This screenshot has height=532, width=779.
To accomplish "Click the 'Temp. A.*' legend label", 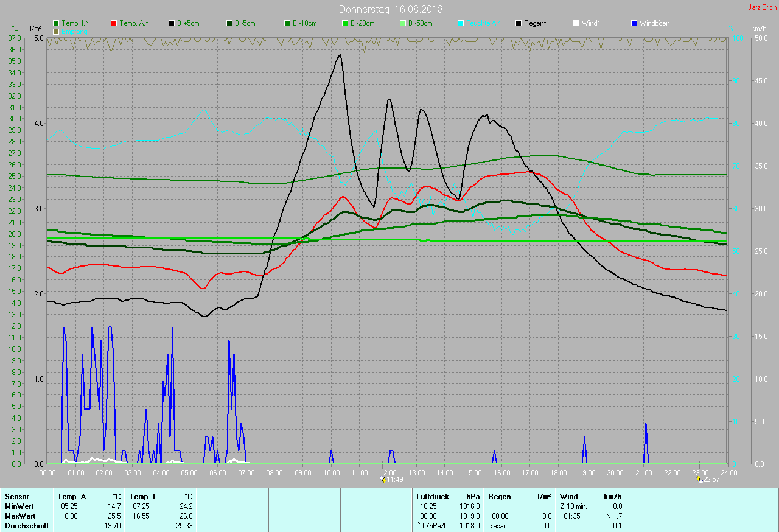I will pyautogui.click(x=134, y=23).
